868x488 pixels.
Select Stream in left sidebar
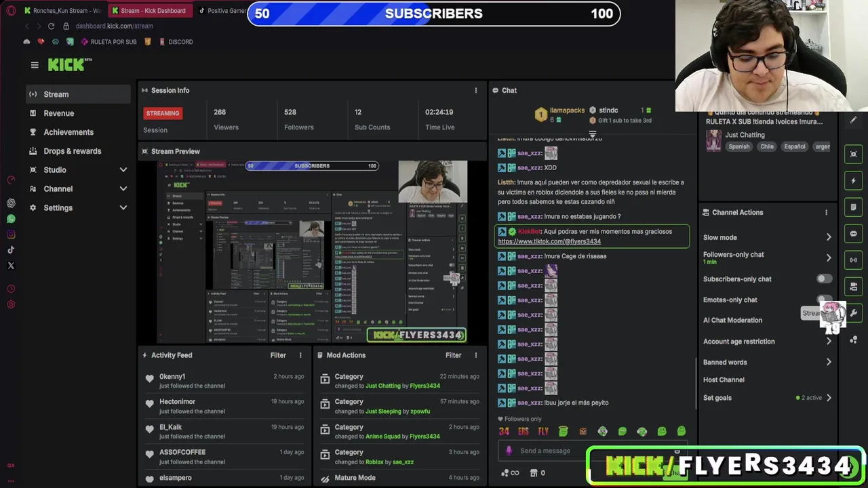(78, 94)
